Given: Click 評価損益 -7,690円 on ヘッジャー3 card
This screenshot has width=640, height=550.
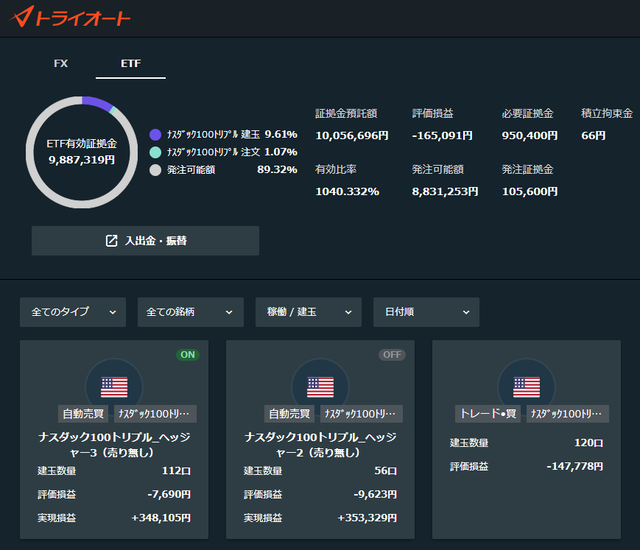Looking at the screenshot, I should tap(114, 495).
